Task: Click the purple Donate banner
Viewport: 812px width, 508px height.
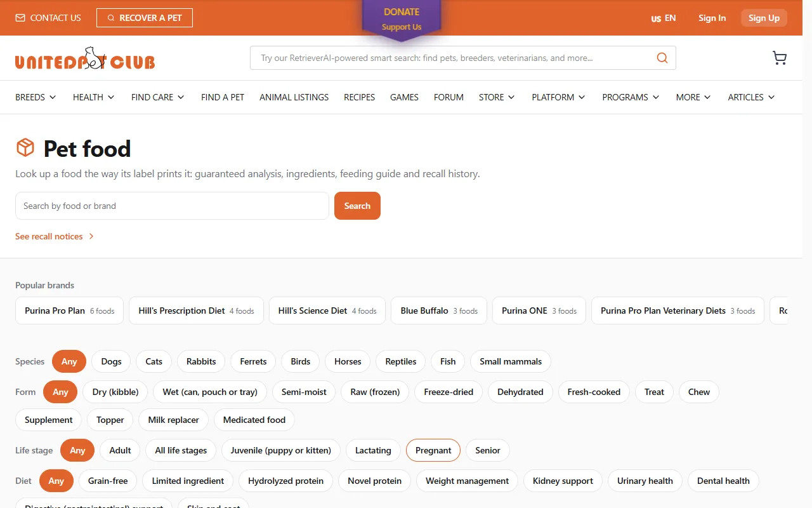Action: [x=402, y=20]
